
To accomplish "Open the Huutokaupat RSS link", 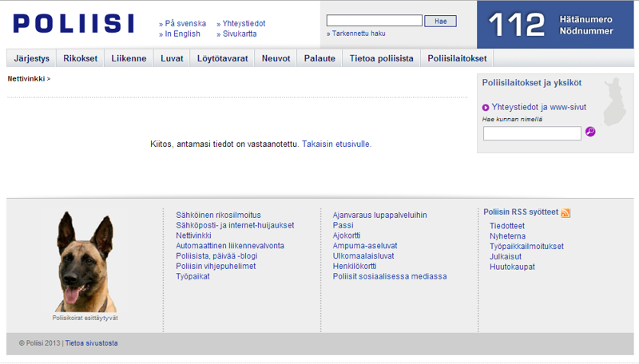I will point(512,267).
